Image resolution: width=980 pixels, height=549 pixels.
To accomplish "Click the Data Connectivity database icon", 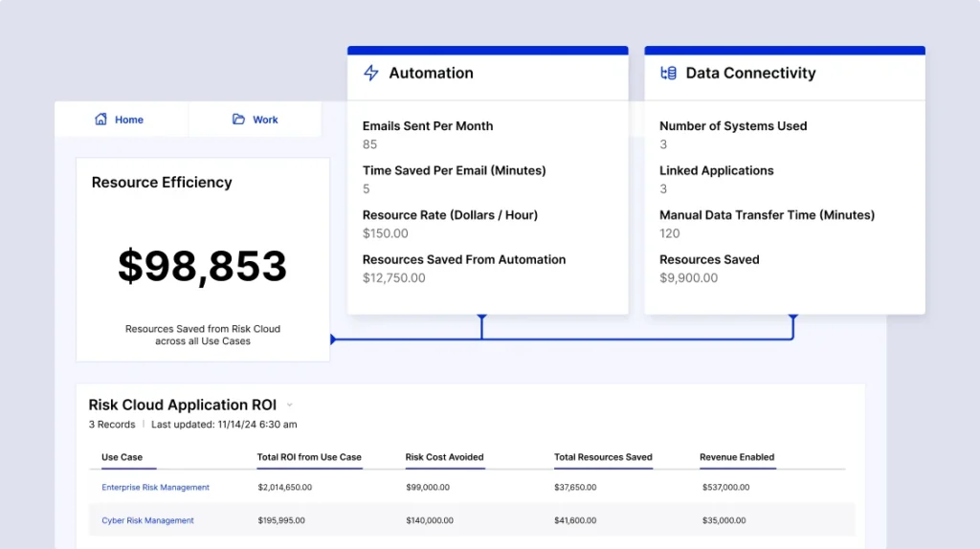I will pos(668,73).
